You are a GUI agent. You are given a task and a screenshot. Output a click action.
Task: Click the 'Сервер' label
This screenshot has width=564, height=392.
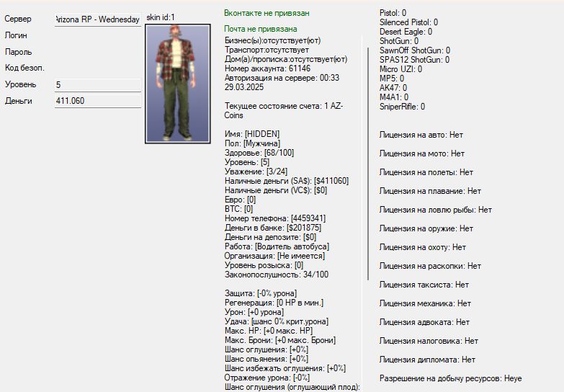(x=18, y=19)
